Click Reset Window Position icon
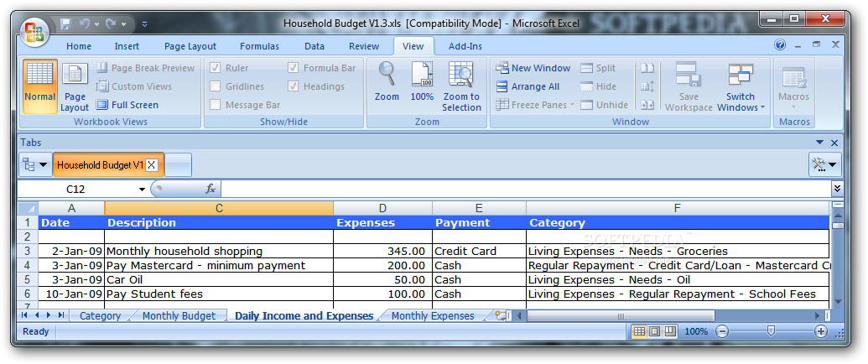The image size is (868, 364). pos(647,105)
